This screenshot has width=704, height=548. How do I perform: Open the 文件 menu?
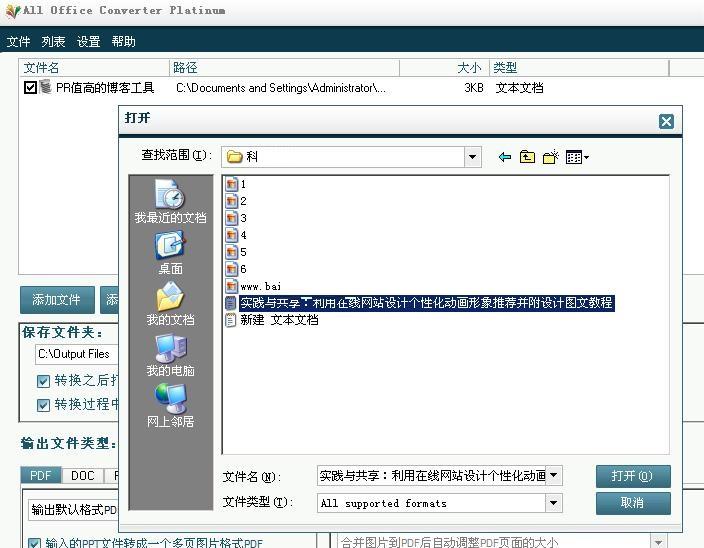point(18,42)
